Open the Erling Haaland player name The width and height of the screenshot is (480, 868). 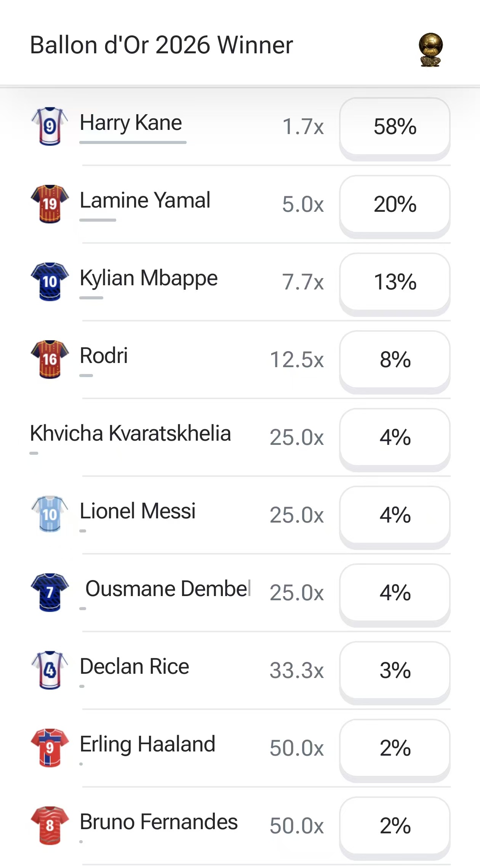(x=147, y=744)
